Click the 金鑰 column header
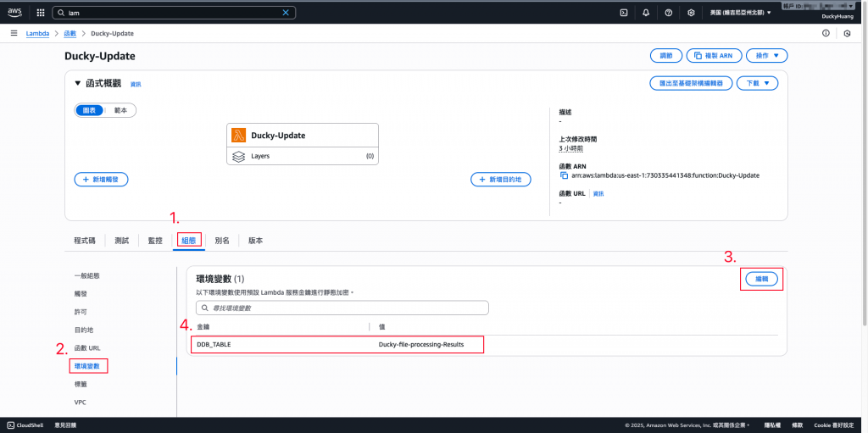Screen dimensions: 868x433 [x=203, y=327]
